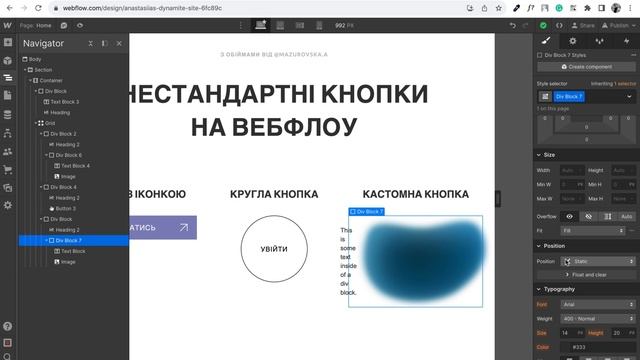640x360 pixels.
Task: Set overflow to Auto
Action: pyautogui.click(x=627, y=216)
